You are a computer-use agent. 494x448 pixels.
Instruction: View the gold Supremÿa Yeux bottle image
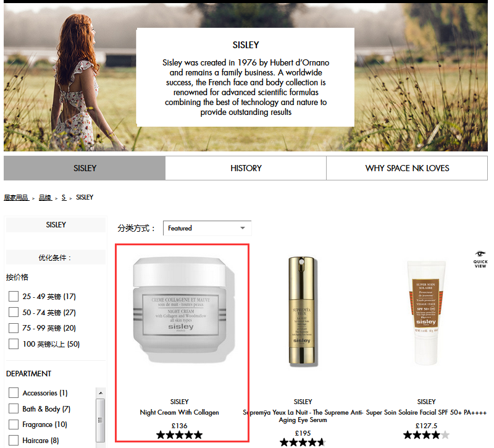coord(302,311)
